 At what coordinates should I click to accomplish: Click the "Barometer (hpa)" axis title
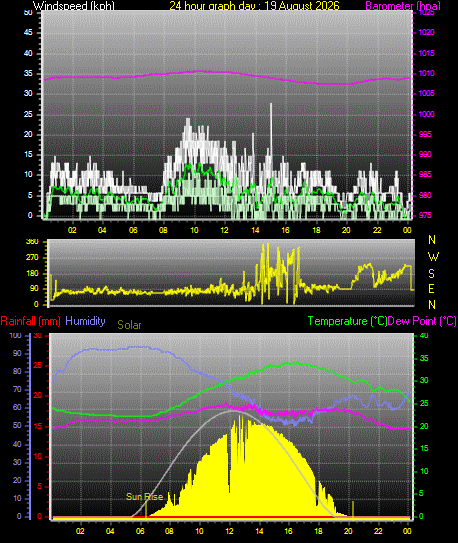(x=403, y=6)
